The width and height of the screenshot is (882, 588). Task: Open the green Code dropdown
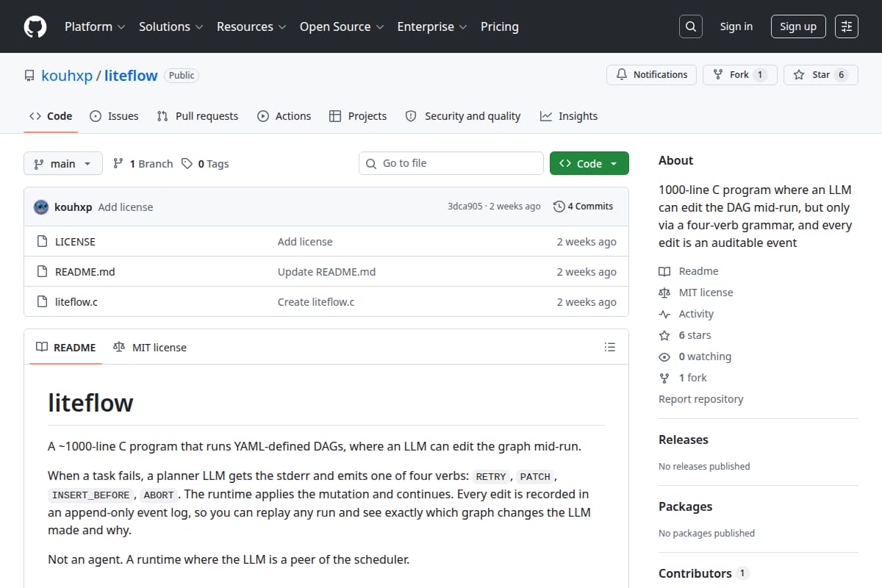pyautogui.click(x=589, y=164)
